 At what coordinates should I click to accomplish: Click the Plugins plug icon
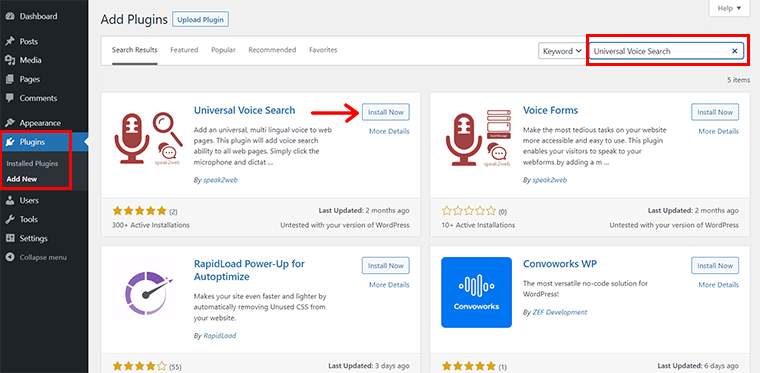click(10, 142)
